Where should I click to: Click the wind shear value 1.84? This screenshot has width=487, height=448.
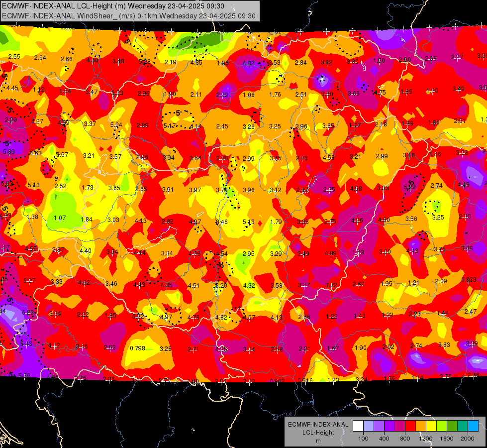tap(87, 219)
